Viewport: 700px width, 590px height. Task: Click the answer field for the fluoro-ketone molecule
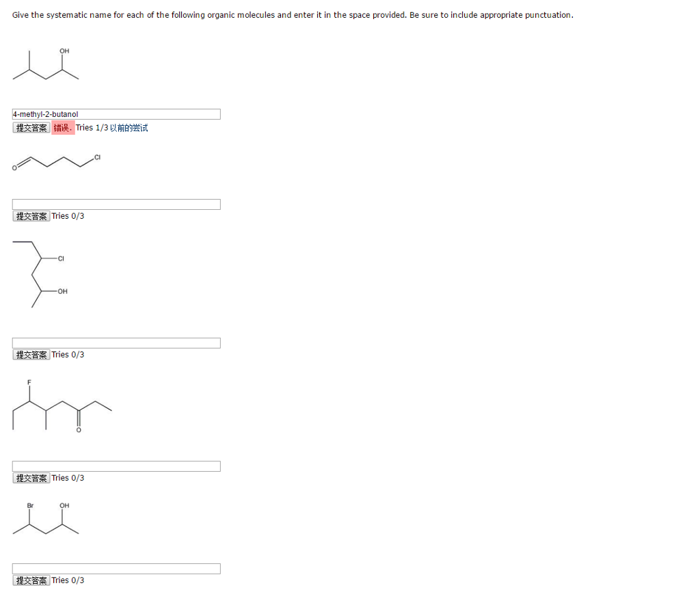click(116, 466)
